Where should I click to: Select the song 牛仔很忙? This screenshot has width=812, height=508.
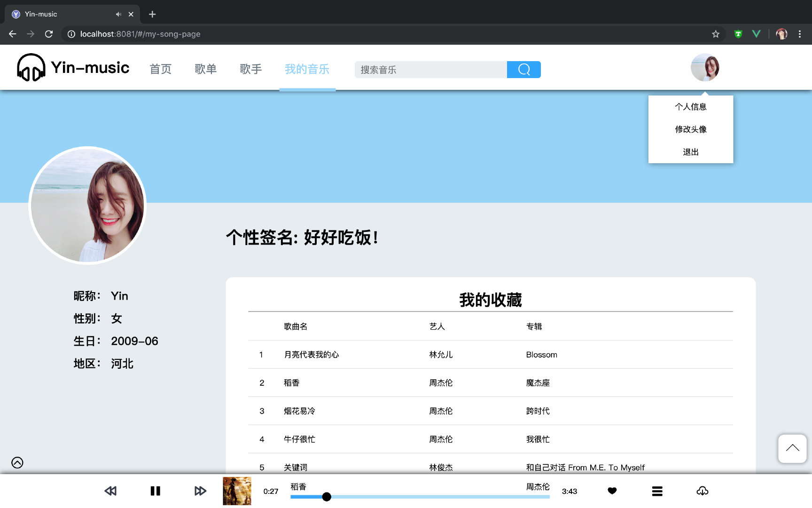point(299,439)
